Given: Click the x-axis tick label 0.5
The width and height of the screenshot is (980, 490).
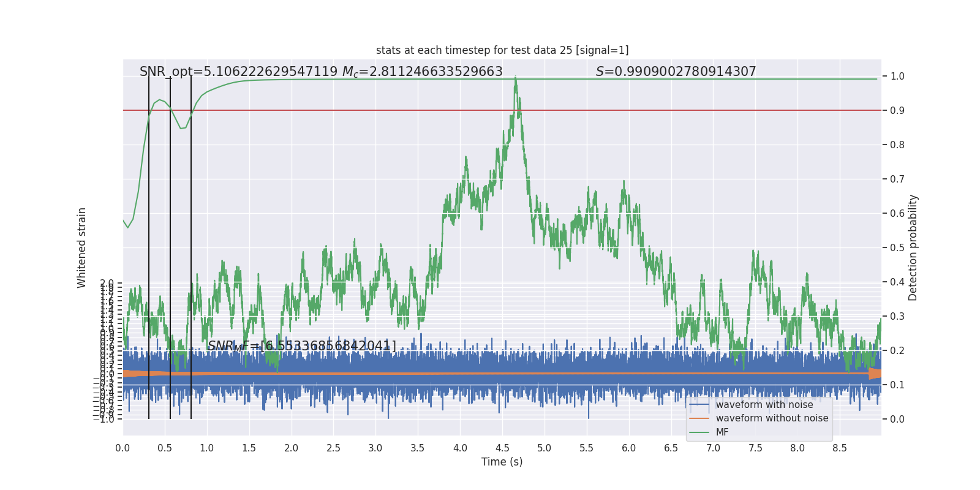Looking at the screenshot, I should coord(165,448).
